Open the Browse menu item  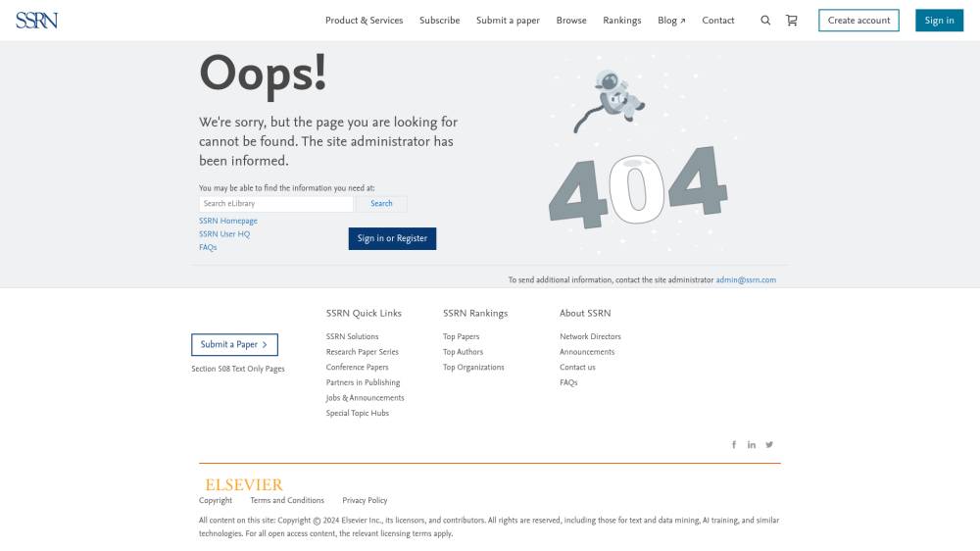click(x=571, y=21)
